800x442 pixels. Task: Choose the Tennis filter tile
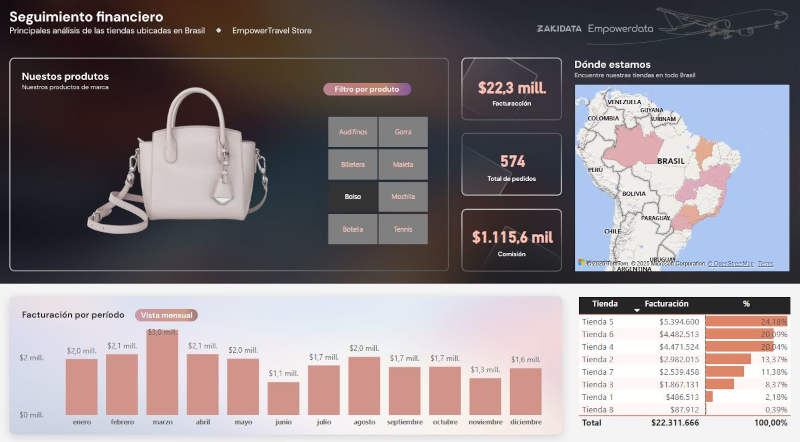click(404, 228)
